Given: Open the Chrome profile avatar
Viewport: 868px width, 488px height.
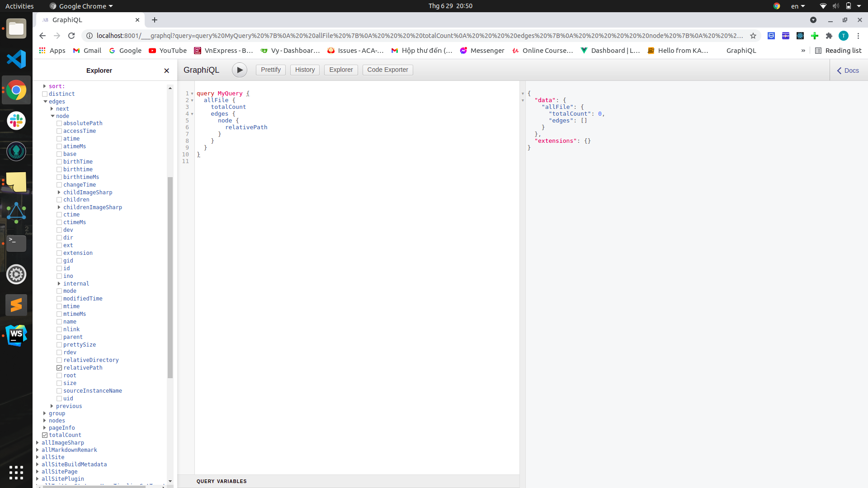Looking at the screenshot, I should pos(844,36).
